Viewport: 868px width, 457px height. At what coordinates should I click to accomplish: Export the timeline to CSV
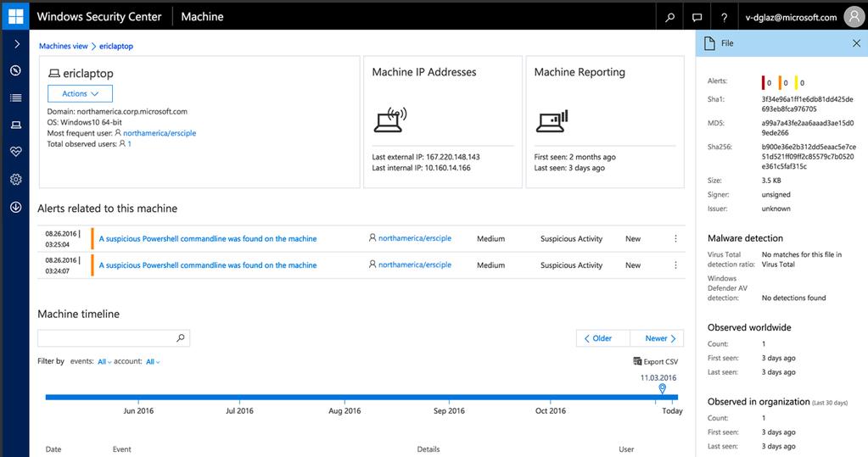tap(655, 361)
